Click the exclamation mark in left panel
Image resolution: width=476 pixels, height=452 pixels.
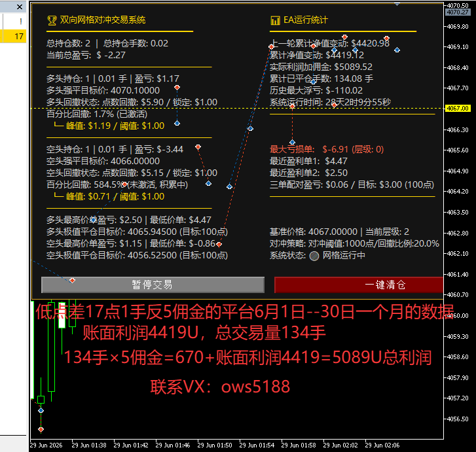21,21
